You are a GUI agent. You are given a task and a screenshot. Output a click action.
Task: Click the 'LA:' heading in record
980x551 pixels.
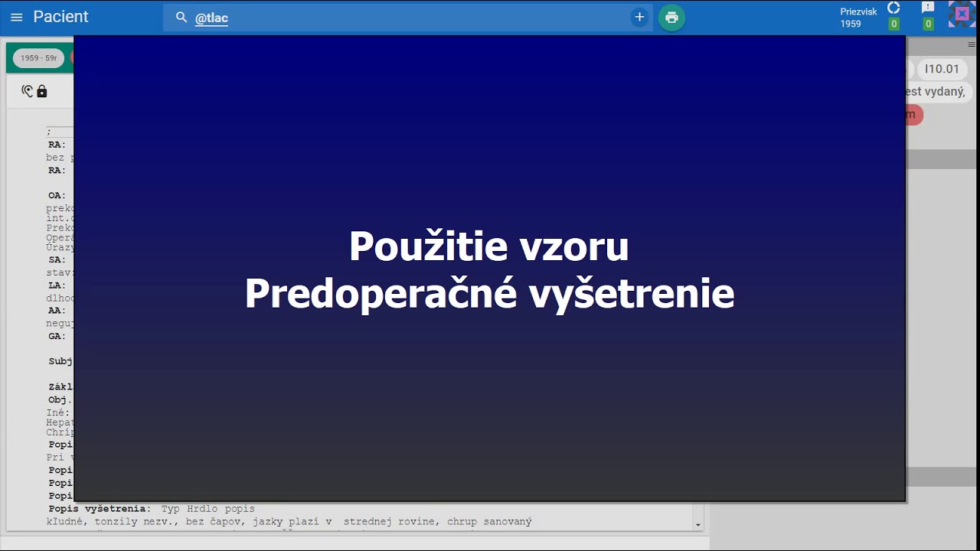(x=57, y=285)
